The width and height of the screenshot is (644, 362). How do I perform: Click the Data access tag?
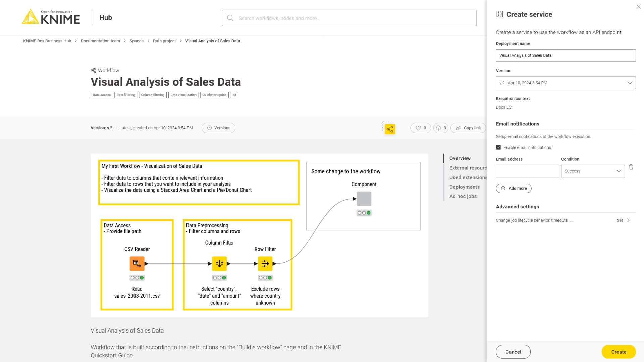[102, 95]
